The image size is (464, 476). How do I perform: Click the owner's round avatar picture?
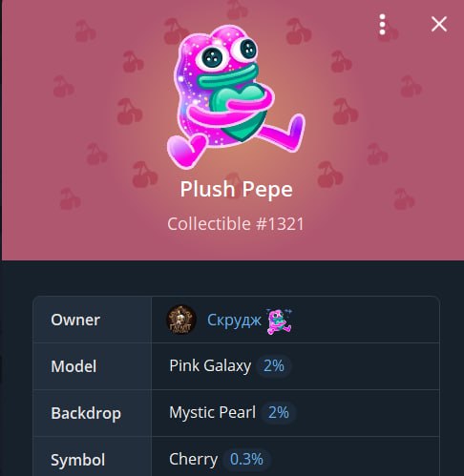(181, 320)
